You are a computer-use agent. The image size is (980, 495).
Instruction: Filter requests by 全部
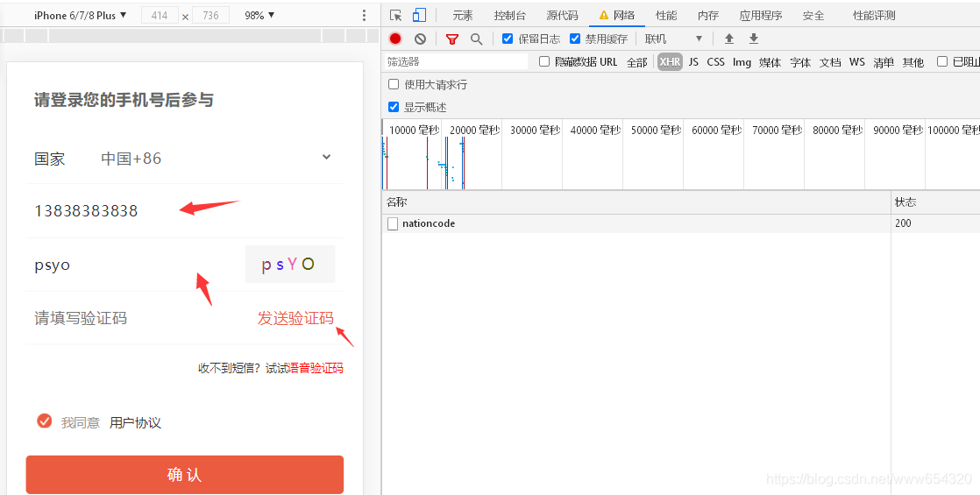click(x=637, y=62)
